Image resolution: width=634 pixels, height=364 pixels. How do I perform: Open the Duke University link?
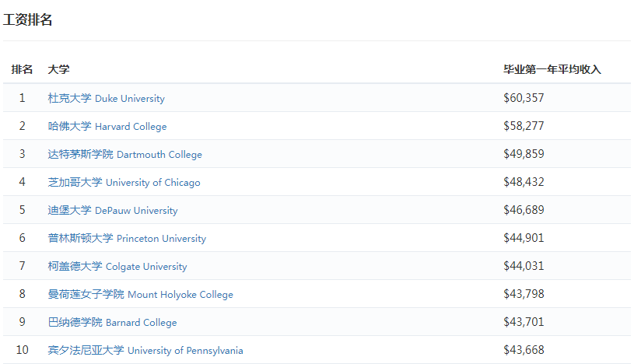point(106,99)
